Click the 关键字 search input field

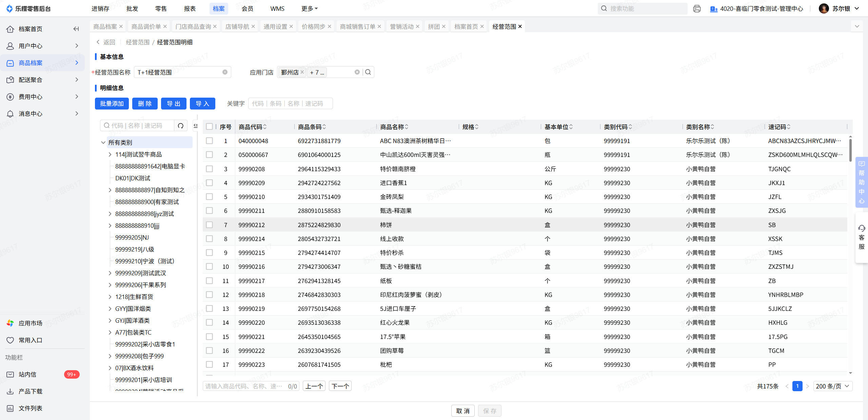(290, 104)
